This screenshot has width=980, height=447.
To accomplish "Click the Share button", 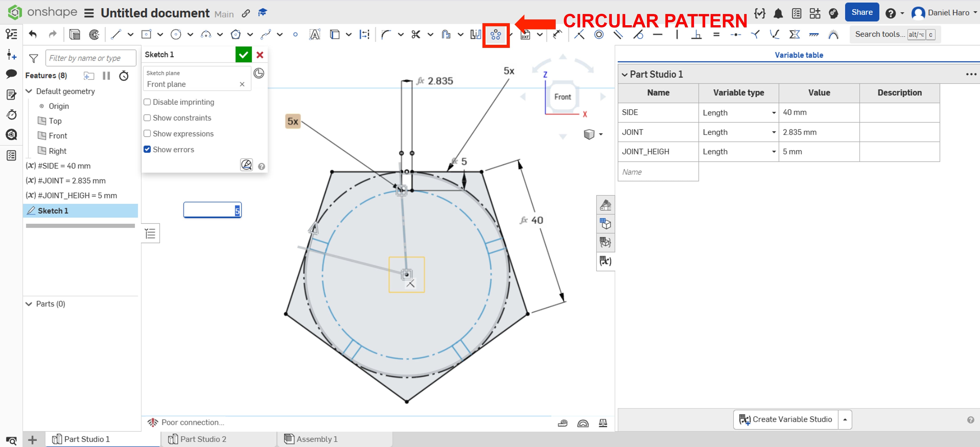I will 862,12.
